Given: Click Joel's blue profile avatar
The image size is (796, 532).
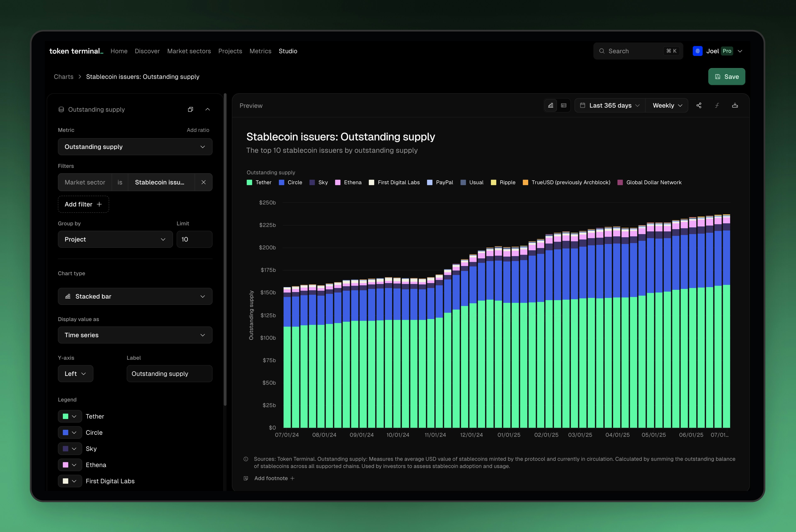Looking at the screenshot, I should coord(697,51).
